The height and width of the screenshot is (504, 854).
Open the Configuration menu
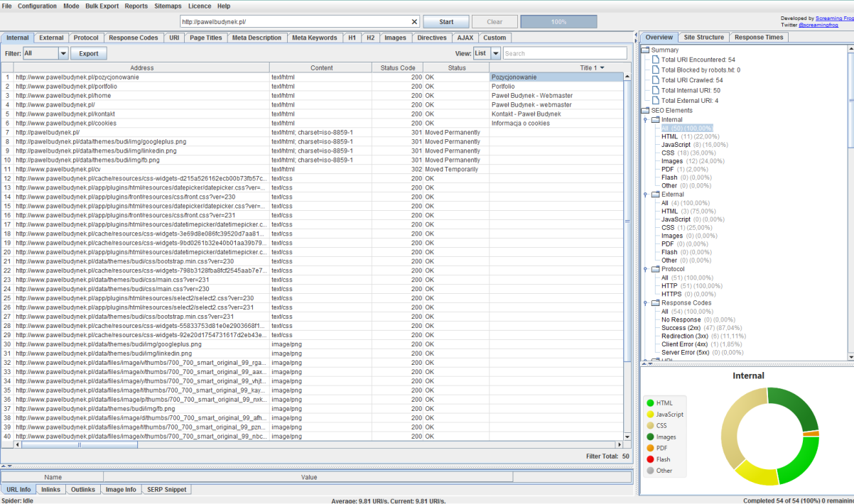click(x=37, y=6)
